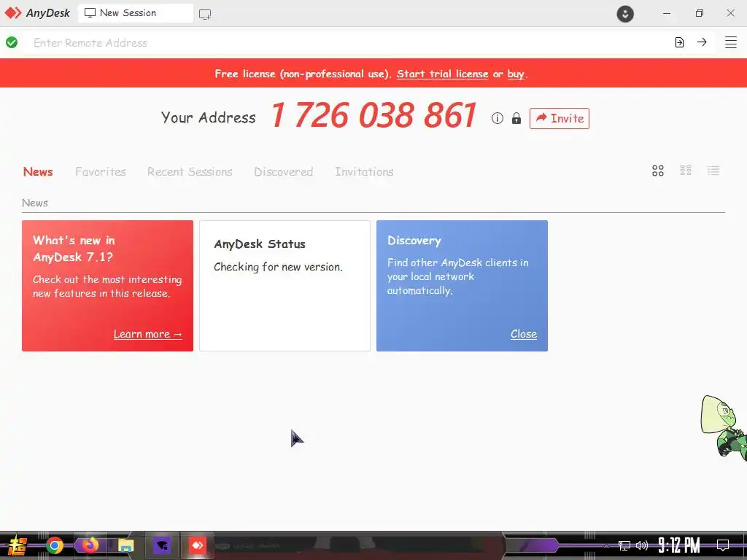
Task: Launch Firefox from taskbar
Action: [90, 544]
